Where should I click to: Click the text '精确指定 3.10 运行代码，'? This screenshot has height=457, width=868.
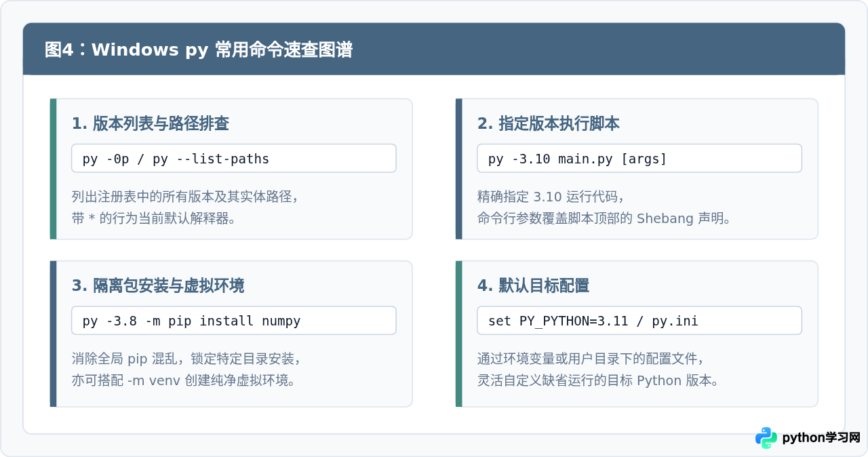coord(551,197)
